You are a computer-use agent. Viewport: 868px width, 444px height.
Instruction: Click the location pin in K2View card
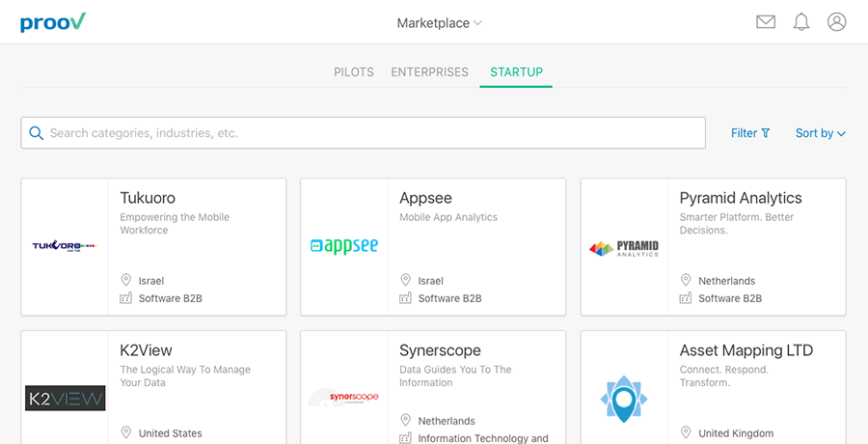(125, 432)
